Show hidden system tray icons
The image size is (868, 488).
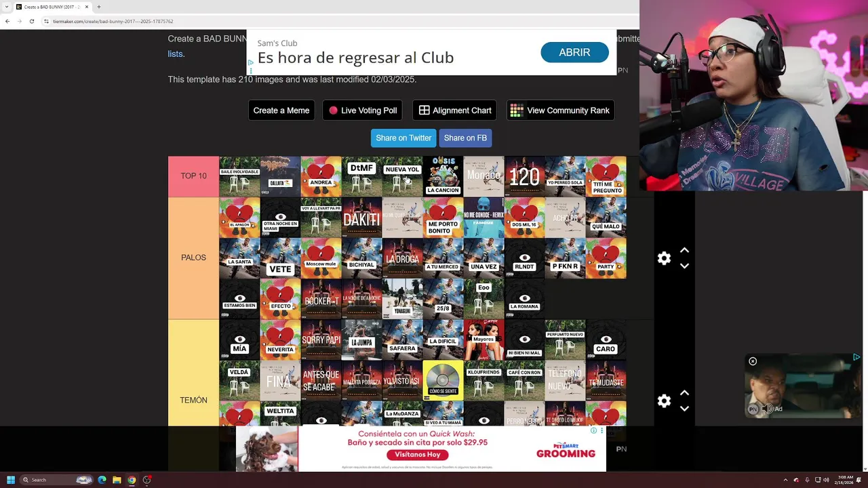(786, 480)
